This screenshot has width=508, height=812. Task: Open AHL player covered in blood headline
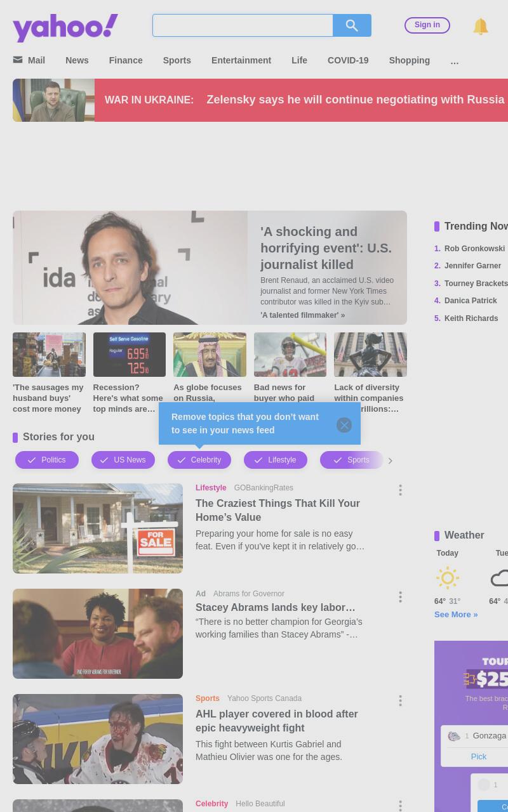coord(277,721)
